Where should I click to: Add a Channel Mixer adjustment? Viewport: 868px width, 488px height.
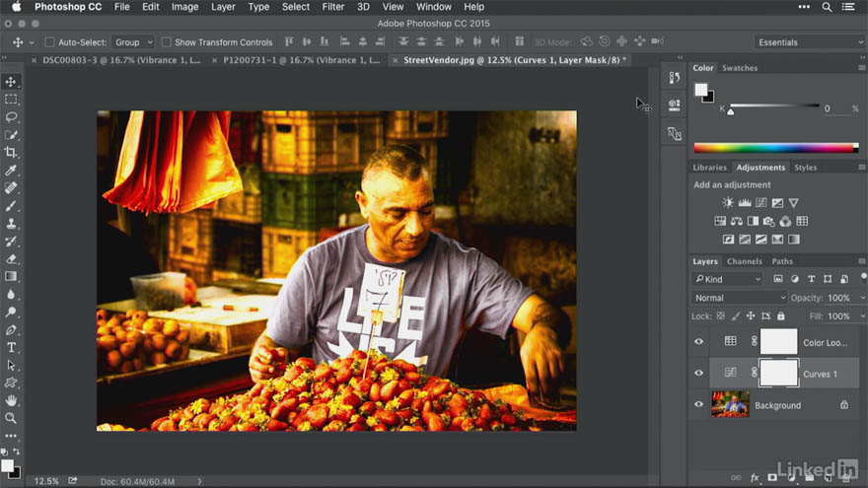click(785, 221)
